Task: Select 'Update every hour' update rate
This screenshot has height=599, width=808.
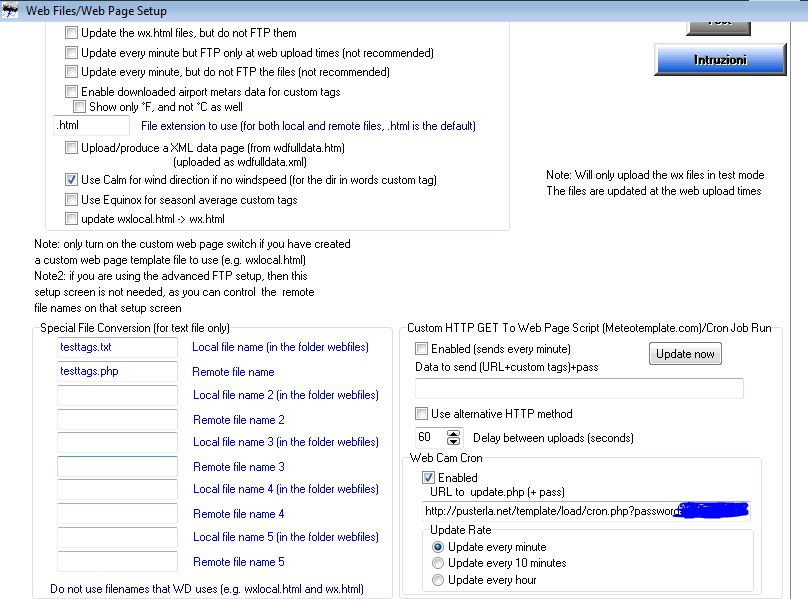Action: click(437, 580)
